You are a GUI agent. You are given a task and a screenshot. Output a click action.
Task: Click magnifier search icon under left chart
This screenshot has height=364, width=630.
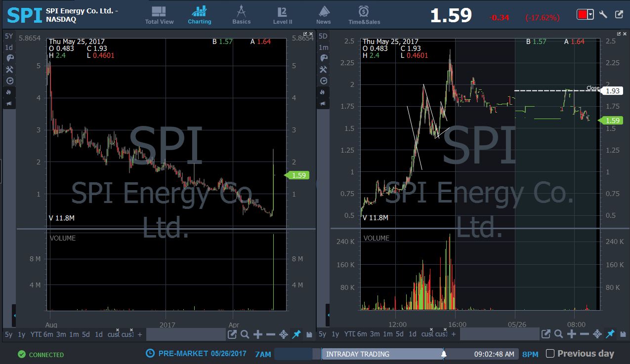(245, 334)
